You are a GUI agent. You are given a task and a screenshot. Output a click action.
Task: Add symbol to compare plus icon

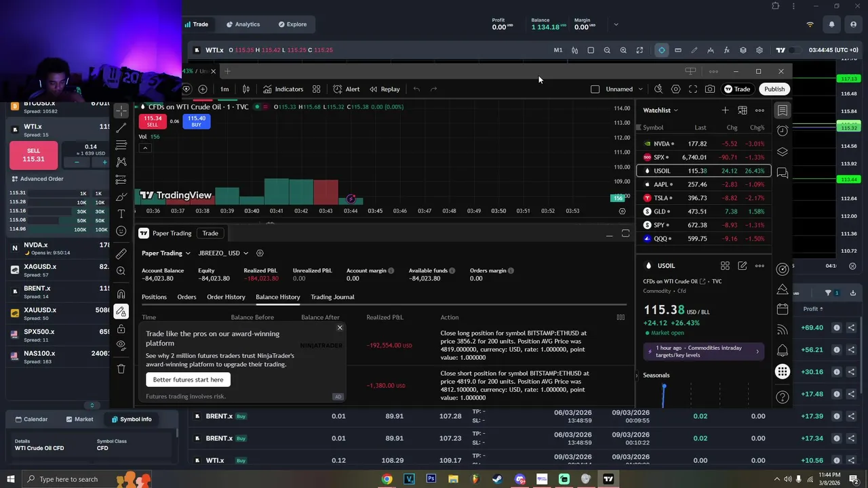(202, 89)
